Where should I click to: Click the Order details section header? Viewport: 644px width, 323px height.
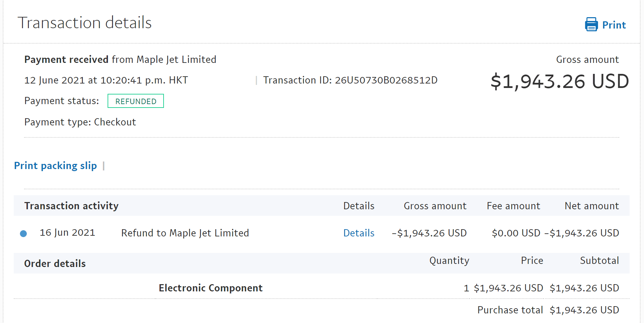tap(55, 264)
